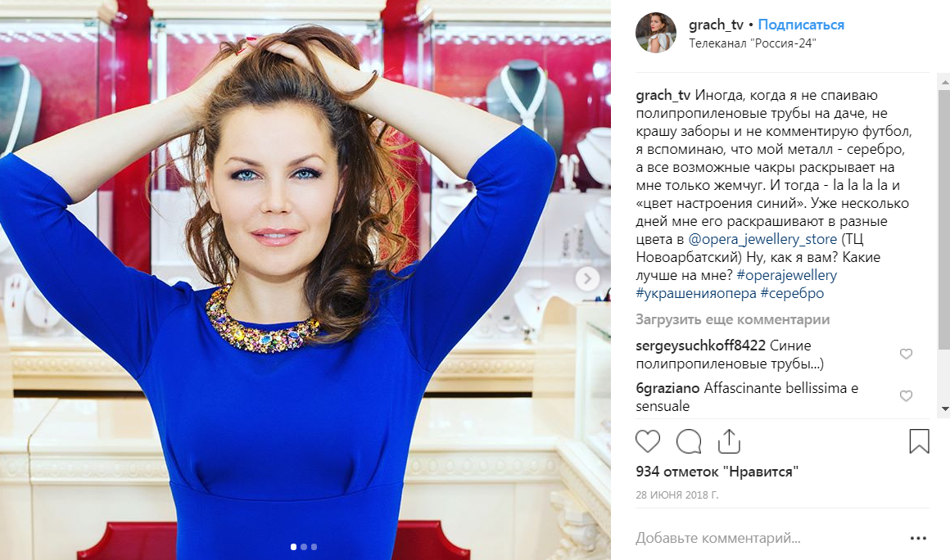Open the #украшенияопера hashtag
Viewport: 950px width, 560px height.
(x=695, y=294)
